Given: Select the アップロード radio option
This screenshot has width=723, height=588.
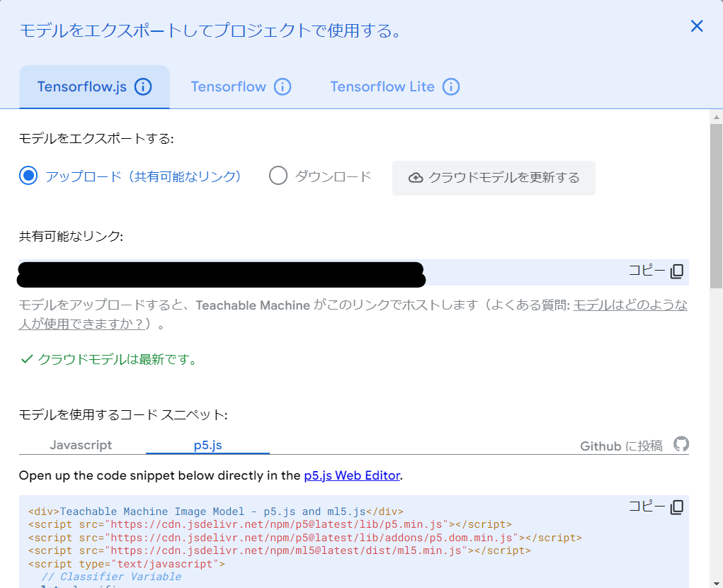Looking at the screenshot, I should (28, 176).
